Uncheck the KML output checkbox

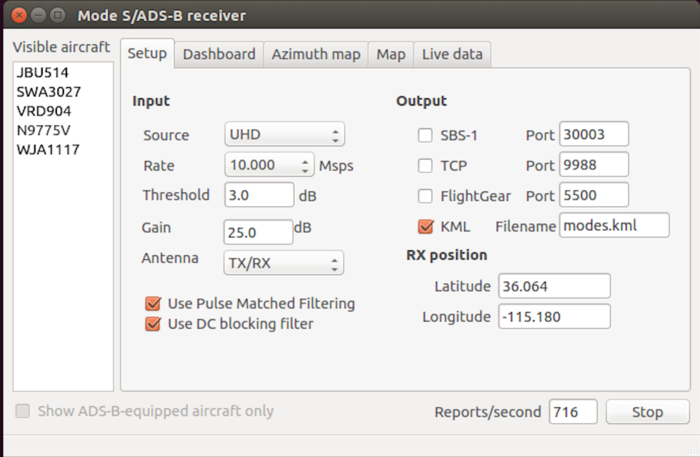tap(425, 226)
